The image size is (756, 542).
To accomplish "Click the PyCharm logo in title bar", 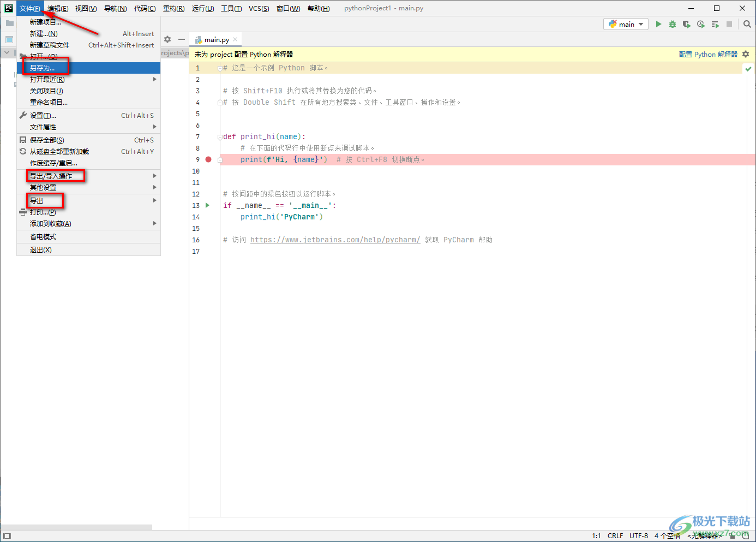I will click(9, 8).
